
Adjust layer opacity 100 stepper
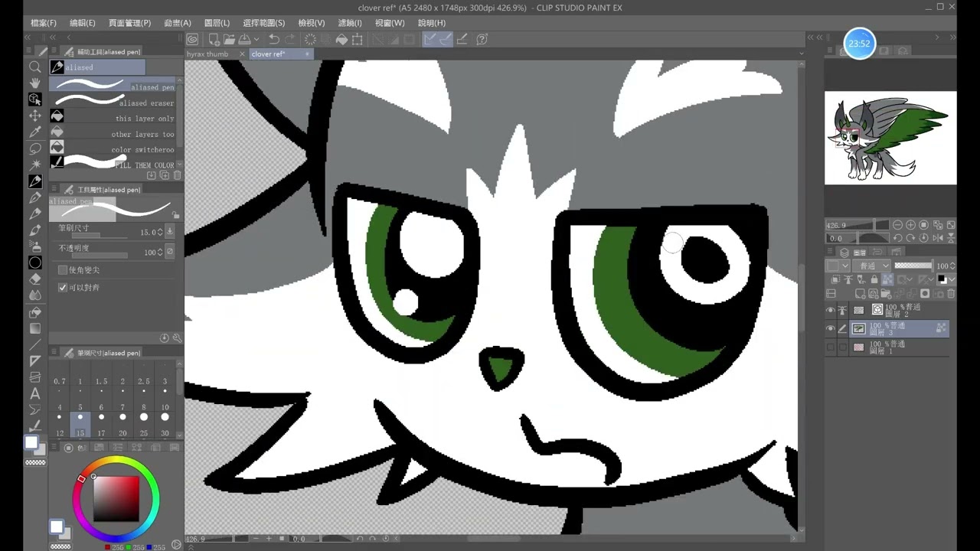tap(952, 266)
